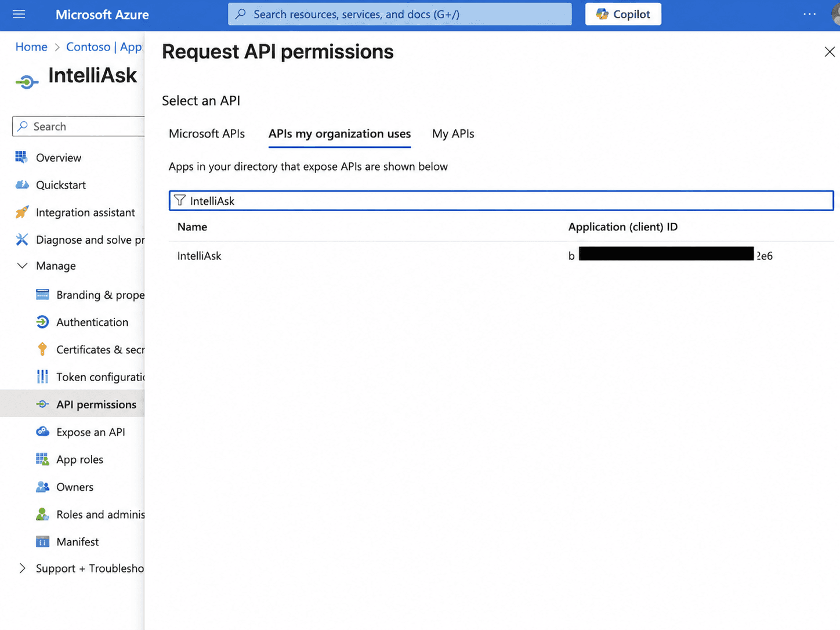Click the Quickstart cloud icon

[22, 185]
